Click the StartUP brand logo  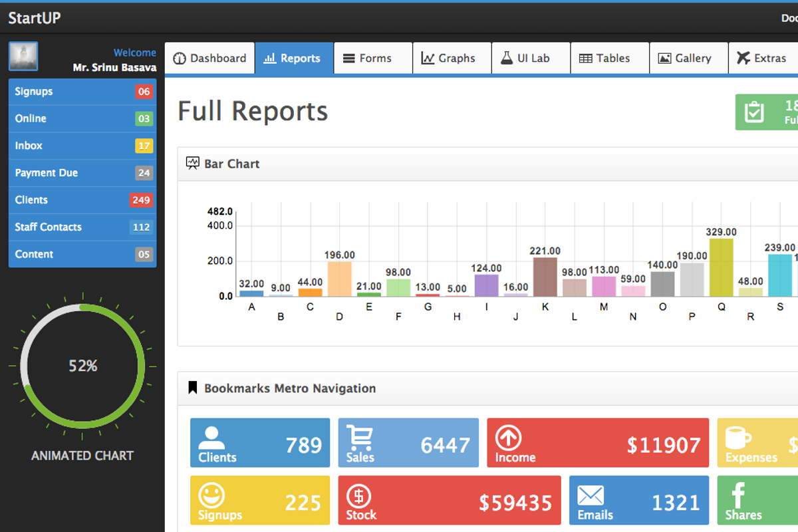(x=35, y=18)
